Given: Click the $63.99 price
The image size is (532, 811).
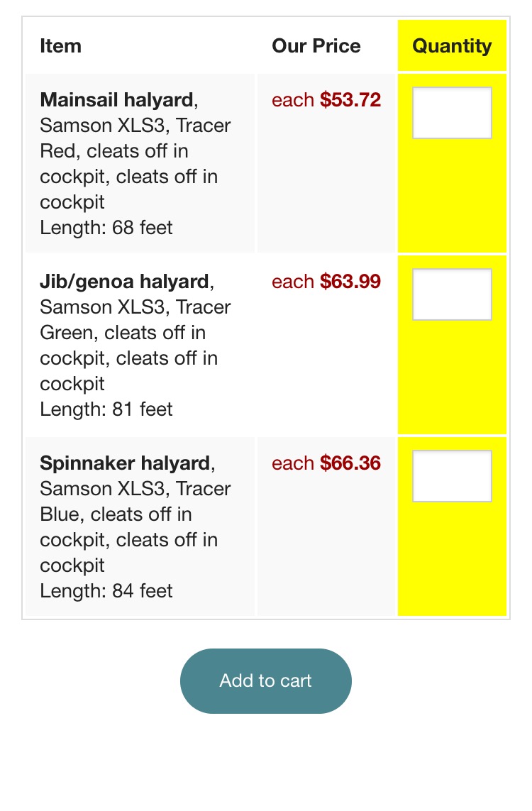Looking at the screenshot, I should pos(350,282).
